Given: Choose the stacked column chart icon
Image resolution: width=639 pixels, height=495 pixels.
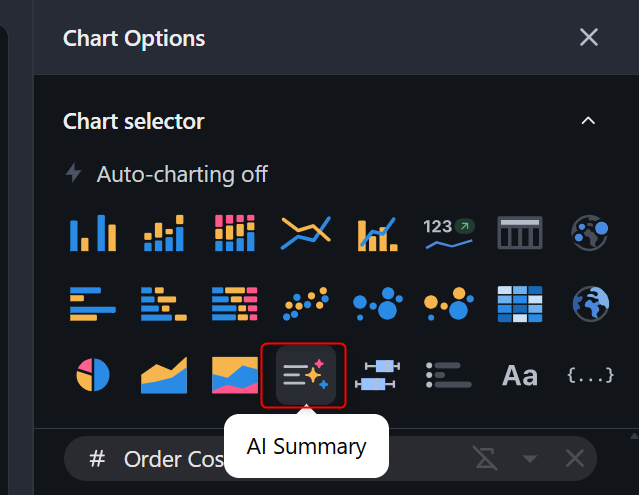Looking at the screenshot, I should [x=164, y=233].
